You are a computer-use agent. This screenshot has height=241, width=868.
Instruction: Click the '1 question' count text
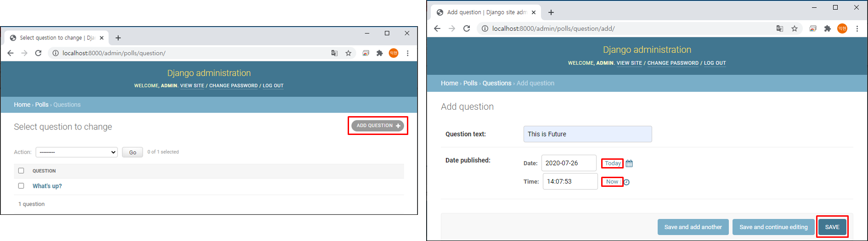[x=32, y=204]
